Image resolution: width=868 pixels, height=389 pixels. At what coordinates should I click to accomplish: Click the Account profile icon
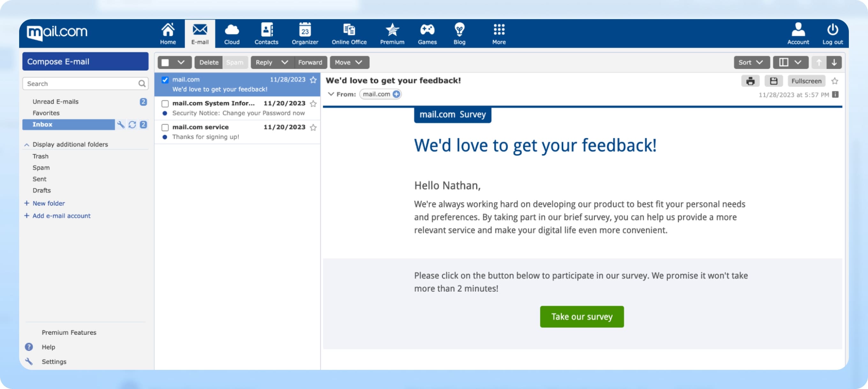pyautogui.click(x=797, y=32)
